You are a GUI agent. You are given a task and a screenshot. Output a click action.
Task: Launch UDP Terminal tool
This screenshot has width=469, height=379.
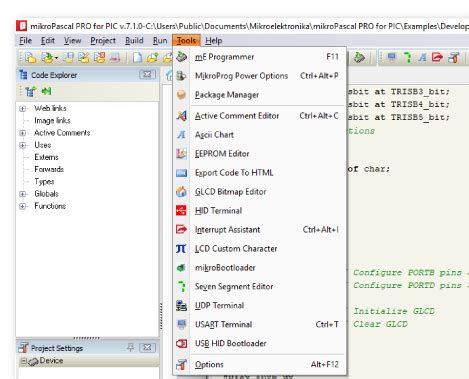coord(259,306)
